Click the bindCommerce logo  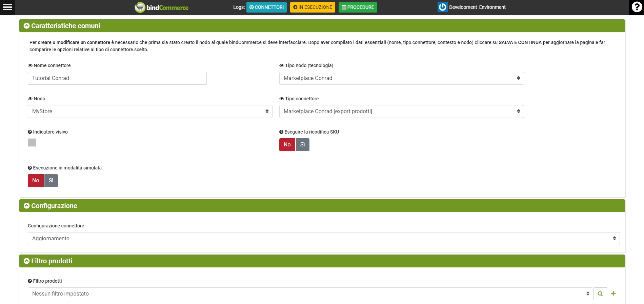click(162, 7)
